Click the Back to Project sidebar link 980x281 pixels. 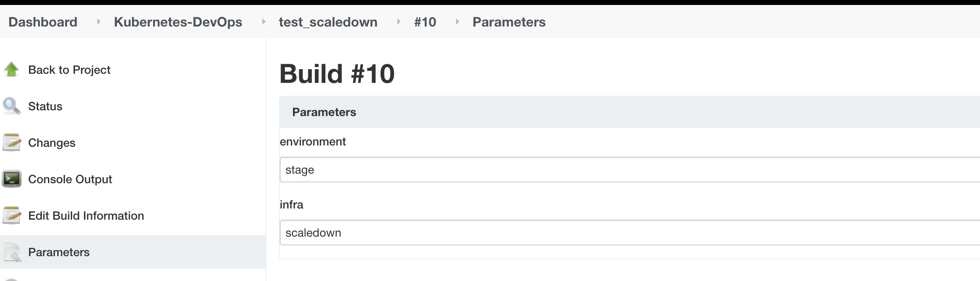point(69,69)
